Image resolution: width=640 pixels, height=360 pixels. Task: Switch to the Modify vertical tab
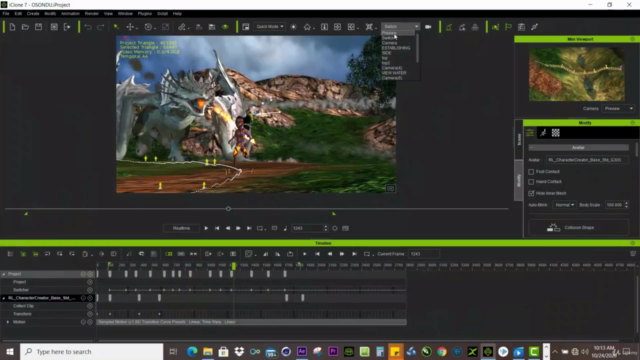click(x=519, y=180)
